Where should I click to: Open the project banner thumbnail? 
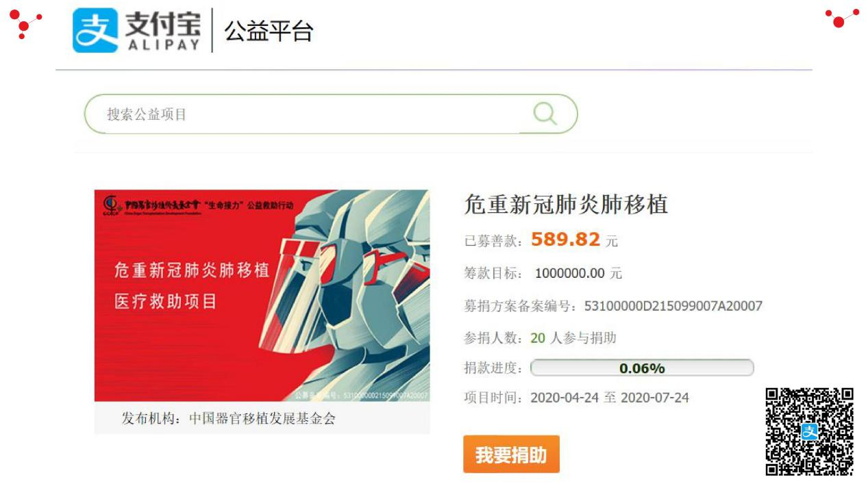[x=262, y=295]
